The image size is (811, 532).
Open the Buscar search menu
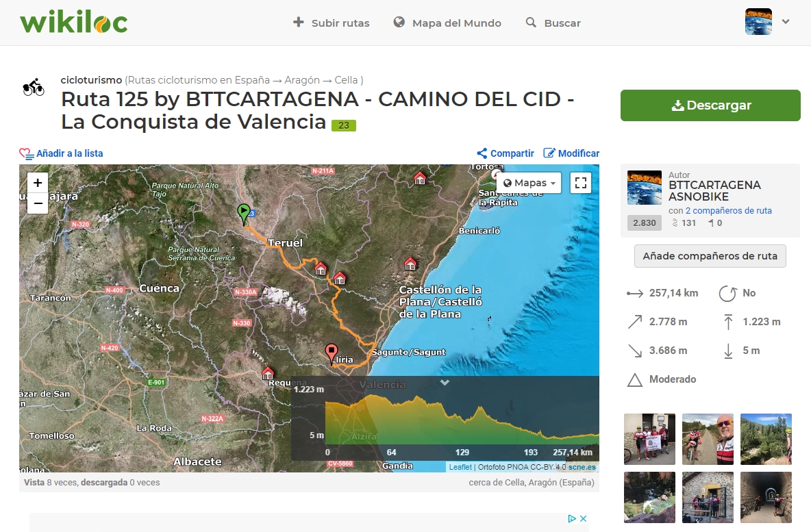pyautogui.click(x=553, y=23)
